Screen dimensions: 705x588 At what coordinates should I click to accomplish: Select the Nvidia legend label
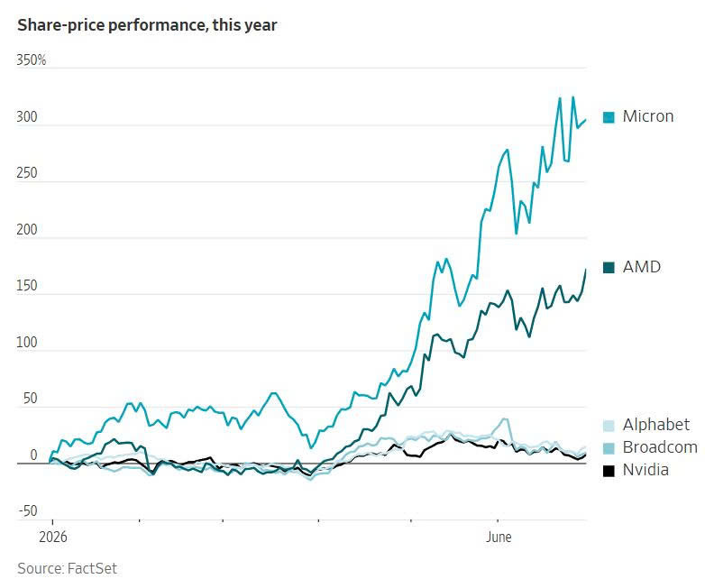point(645,470)
